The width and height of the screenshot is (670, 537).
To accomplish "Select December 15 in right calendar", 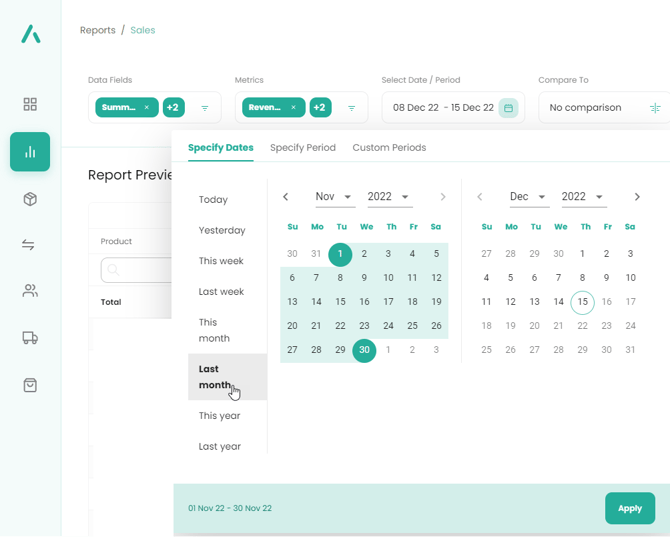I will click(x=582, y=302).
